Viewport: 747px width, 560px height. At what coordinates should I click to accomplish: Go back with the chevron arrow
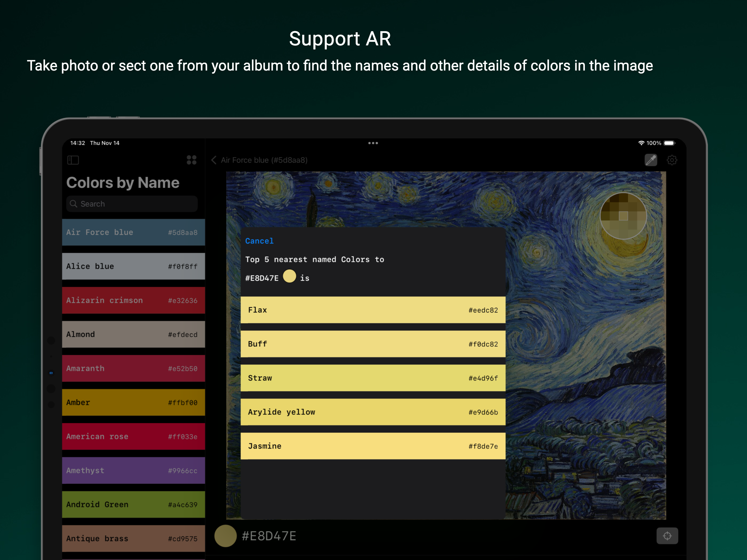coord(214,160)
